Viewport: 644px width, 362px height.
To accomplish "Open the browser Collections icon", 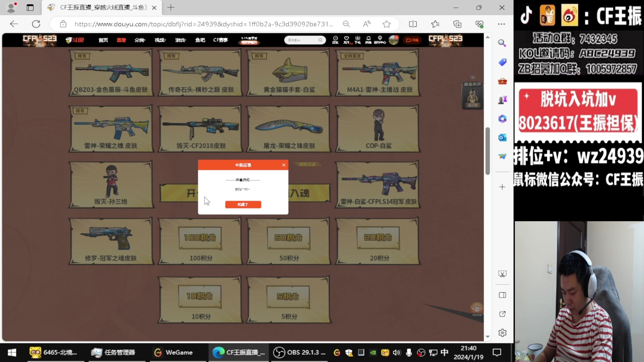I will (457, 24).
